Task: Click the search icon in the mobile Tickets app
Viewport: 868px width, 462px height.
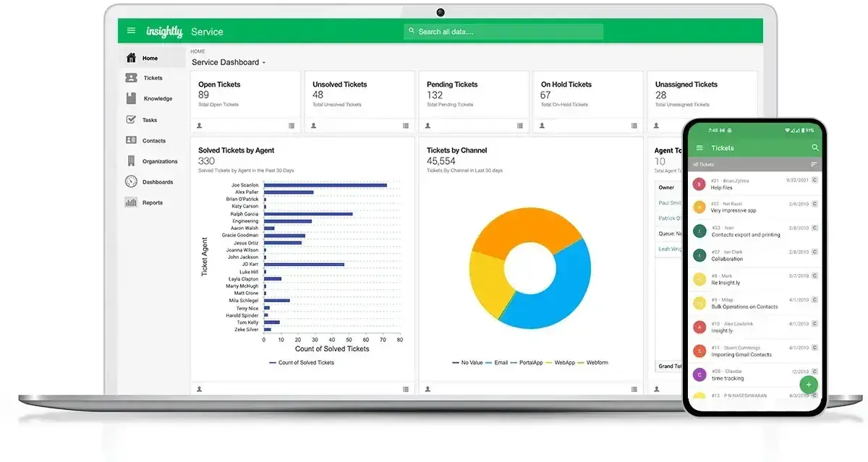Action: point(816,147)
